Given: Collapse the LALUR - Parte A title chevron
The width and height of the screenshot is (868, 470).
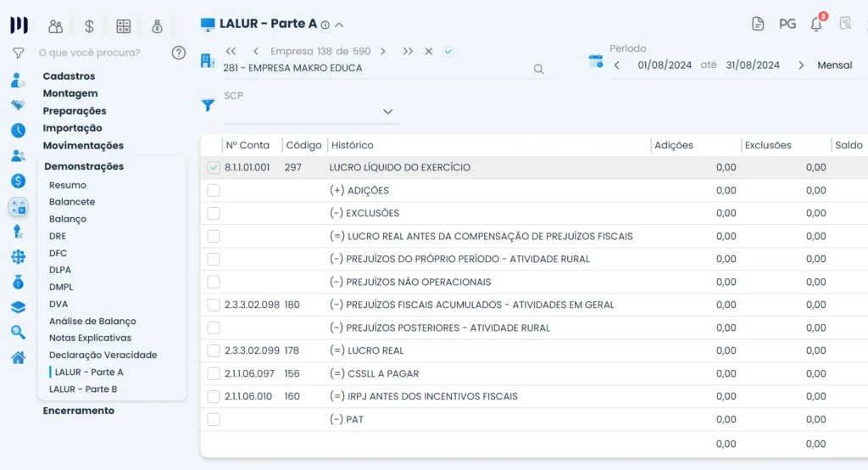Looking at the screenshot, I should click(339, 25).
